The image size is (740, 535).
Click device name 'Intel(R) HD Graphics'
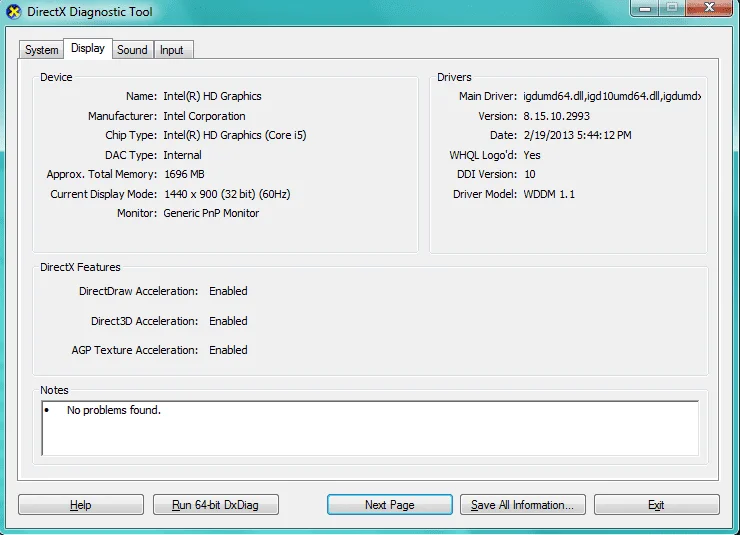point(212,96)
